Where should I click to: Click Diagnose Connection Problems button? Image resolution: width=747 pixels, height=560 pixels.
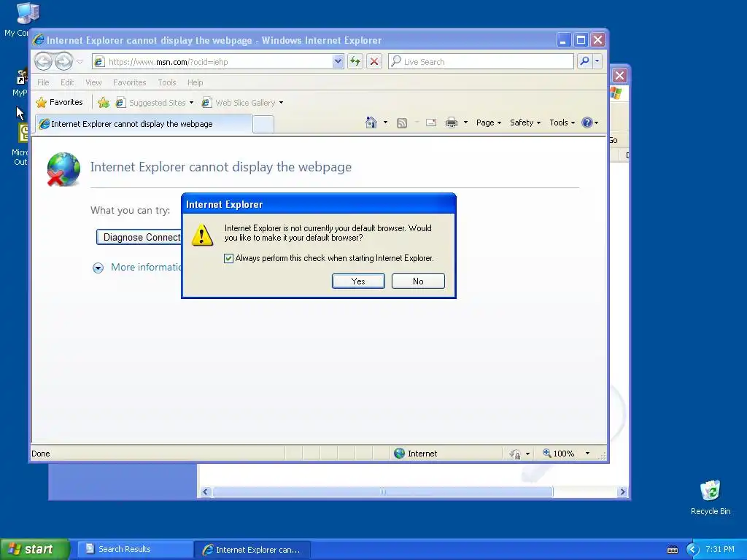point(139,237)
